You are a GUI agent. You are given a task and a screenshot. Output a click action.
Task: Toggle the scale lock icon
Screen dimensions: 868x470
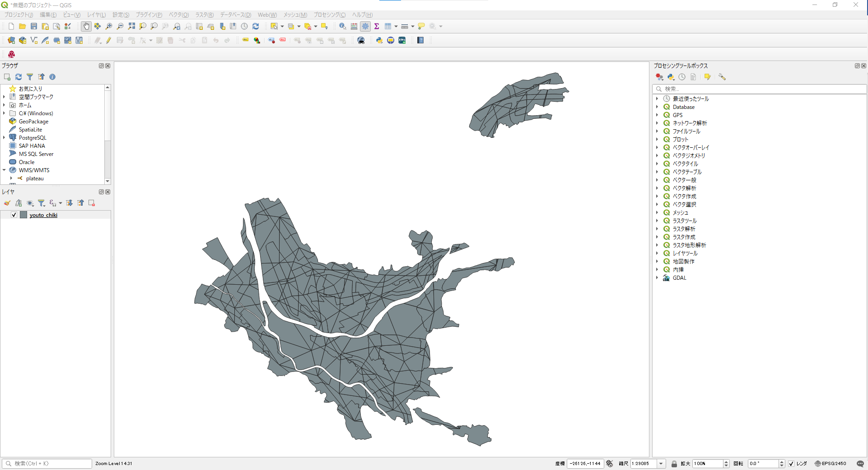point(674,464)
